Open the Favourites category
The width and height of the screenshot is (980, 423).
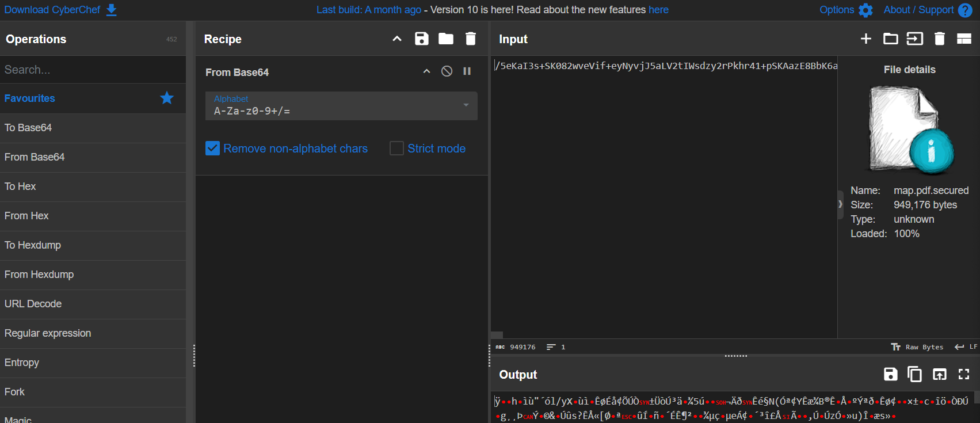coord(93,98)
